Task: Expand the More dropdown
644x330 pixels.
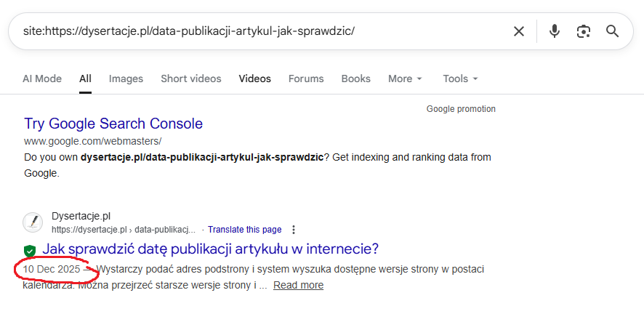Action: pos(405,79)
